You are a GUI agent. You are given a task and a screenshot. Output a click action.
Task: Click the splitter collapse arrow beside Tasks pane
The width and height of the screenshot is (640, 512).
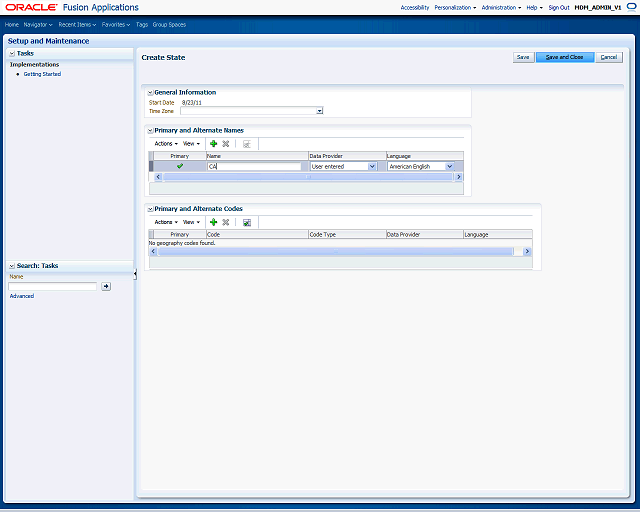tap(135, 274)
